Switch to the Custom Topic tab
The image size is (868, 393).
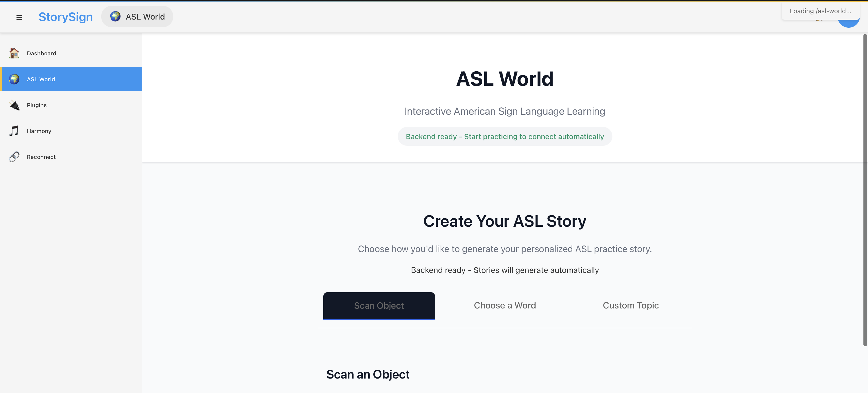click(x=630, y=305)
